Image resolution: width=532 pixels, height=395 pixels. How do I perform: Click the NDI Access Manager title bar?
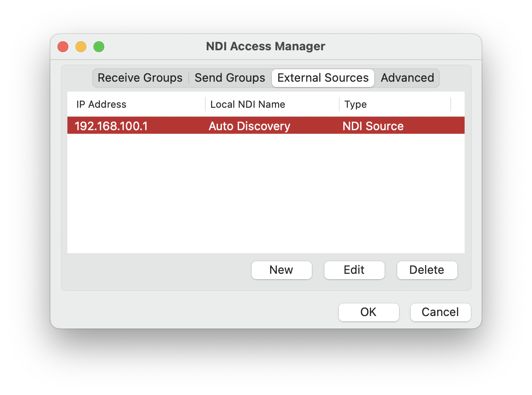[265, 46]
